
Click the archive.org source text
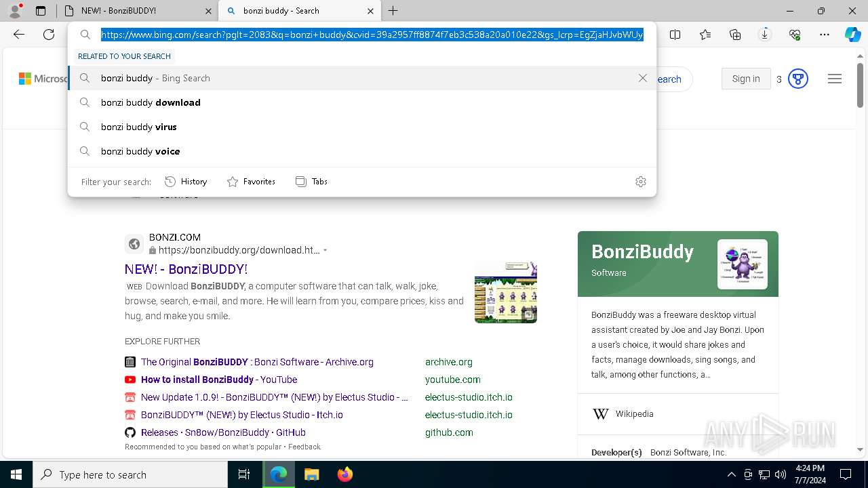click(449, 362)
